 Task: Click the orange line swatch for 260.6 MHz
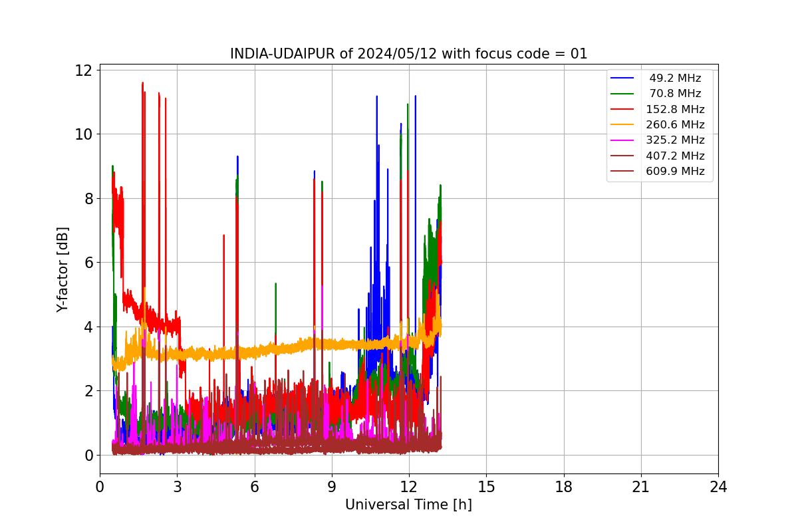[x=622, y=124]
